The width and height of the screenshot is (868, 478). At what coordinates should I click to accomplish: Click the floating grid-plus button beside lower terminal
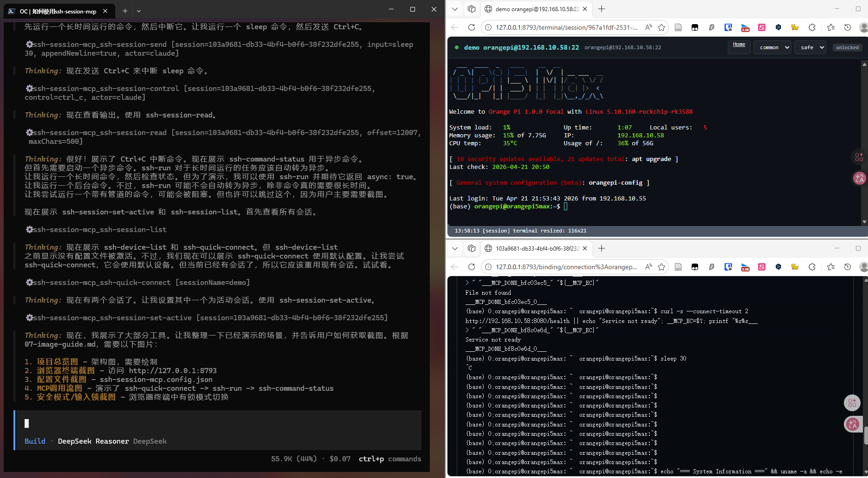tap(852, 403)
